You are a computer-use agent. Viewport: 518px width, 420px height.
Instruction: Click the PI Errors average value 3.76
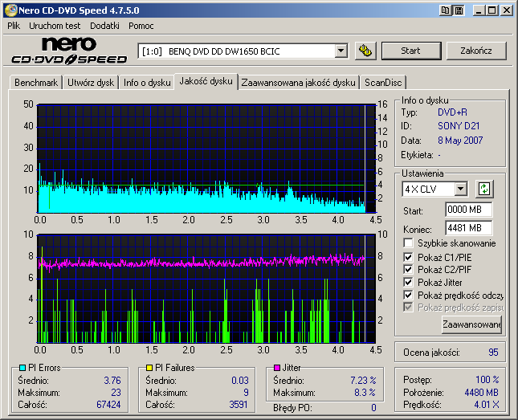112,381
